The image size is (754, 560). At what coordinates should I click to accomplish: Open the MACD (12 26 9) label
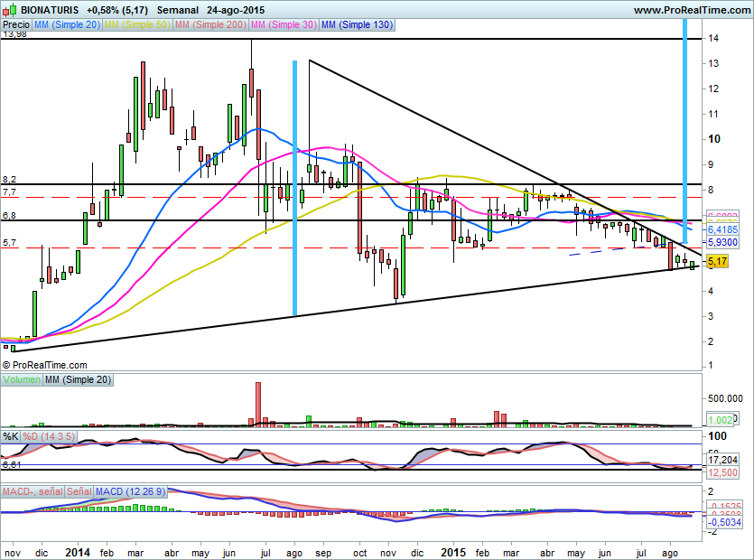(130, 491)
